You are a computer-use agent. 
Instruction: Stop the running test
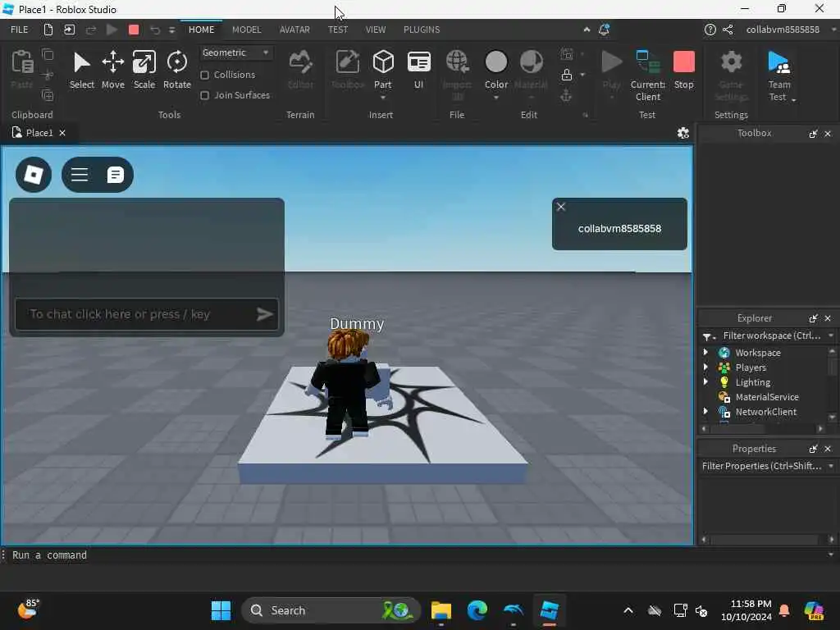[x=683, y=70]
